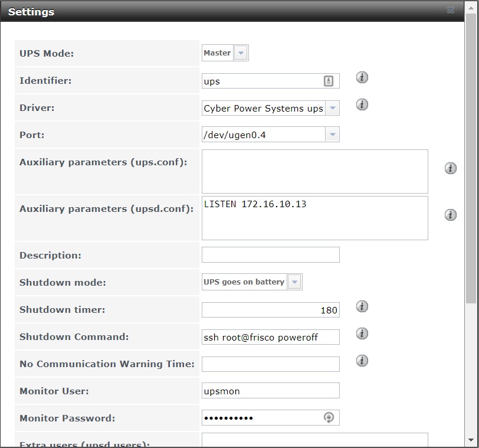Open the Shutdown mode dropdown

pos(294,282)
